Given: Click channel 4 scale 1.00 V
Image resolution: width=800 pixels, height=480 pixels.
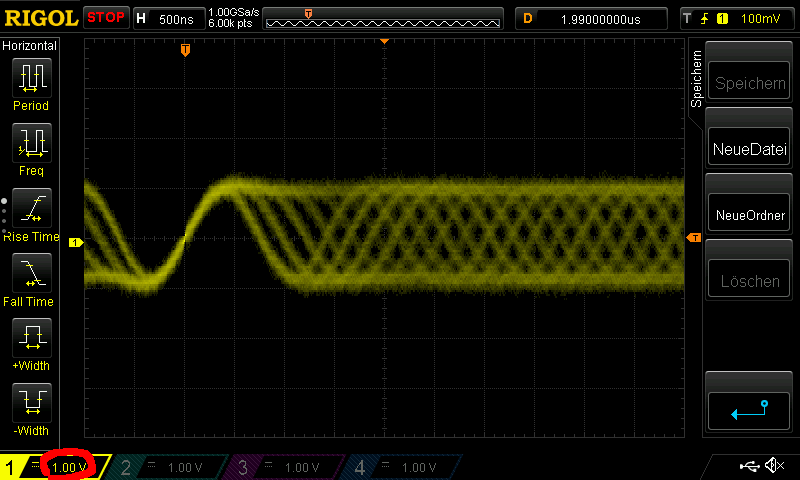Looking at the screenshot, I should [x=418, y=467].
